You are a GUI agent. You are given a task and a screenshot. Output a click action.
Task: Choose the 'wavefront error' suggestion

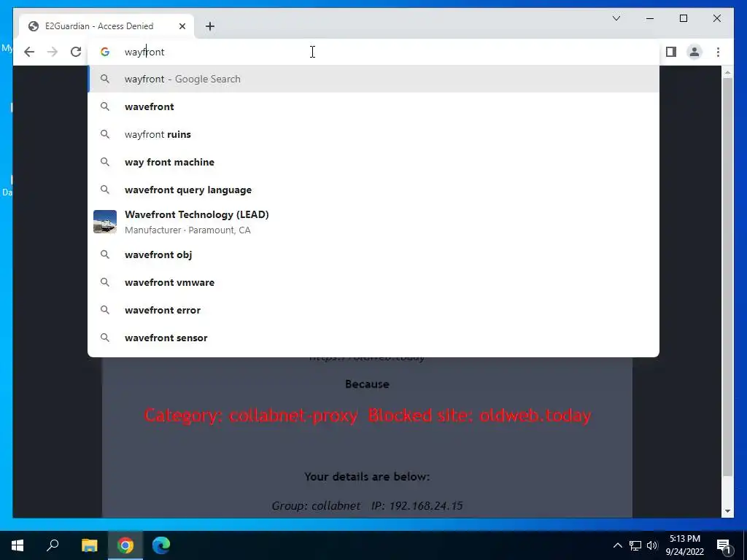click(x=373, y=310)
